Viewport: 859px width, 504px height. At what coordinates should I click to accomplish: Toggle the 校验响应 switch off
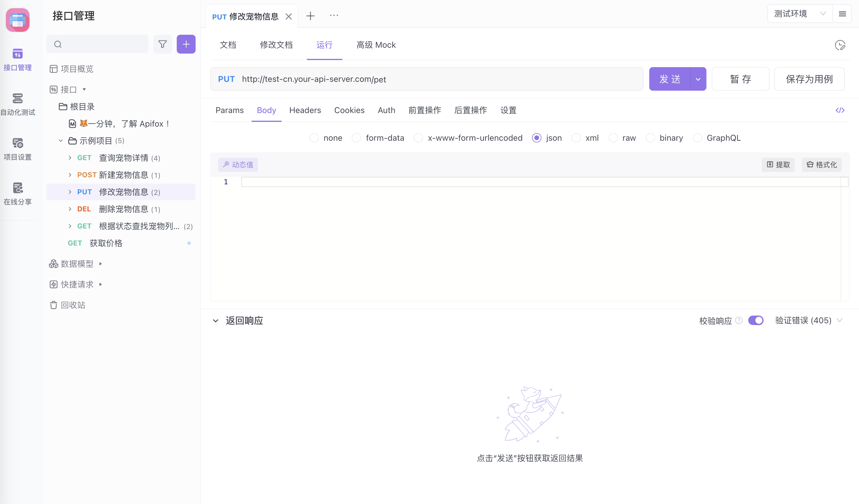[x=756, y=321]
